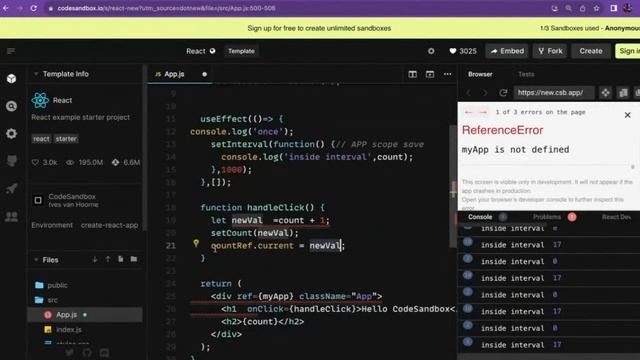Click the starter tag

[x=66, y=139]
